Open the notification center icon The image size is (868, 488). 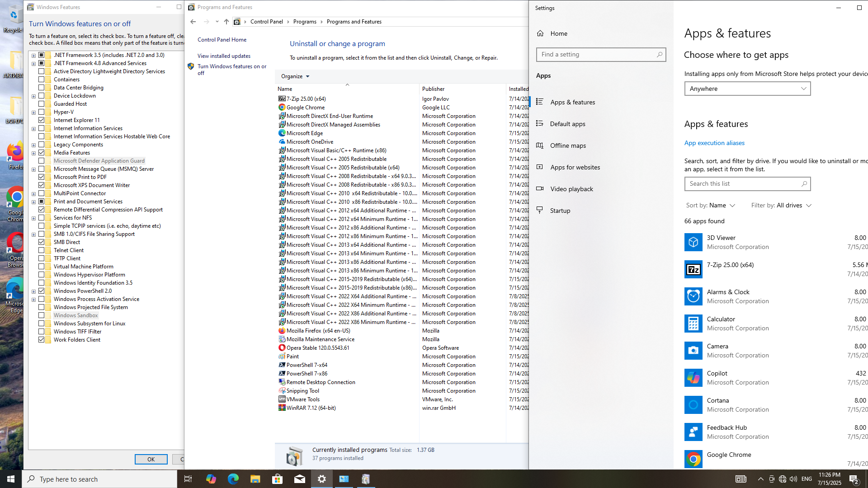[854, 479]
